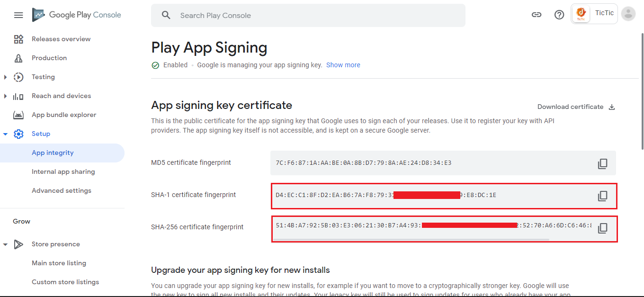The image size is (644, 297).
Task: Click the Google Play Console logo
Action: [x=77, y=15]
